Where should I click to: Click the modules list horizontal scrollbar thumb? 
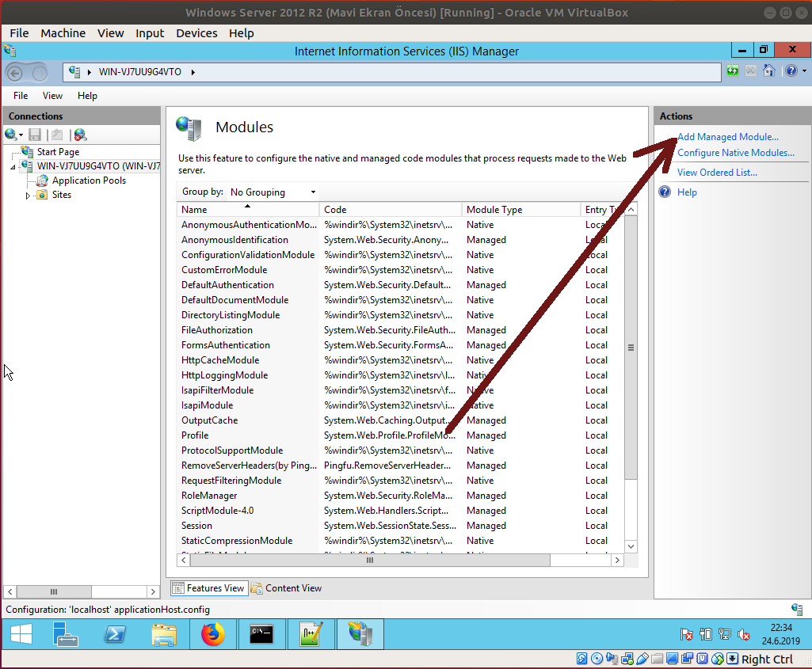(x=370, y=560)
